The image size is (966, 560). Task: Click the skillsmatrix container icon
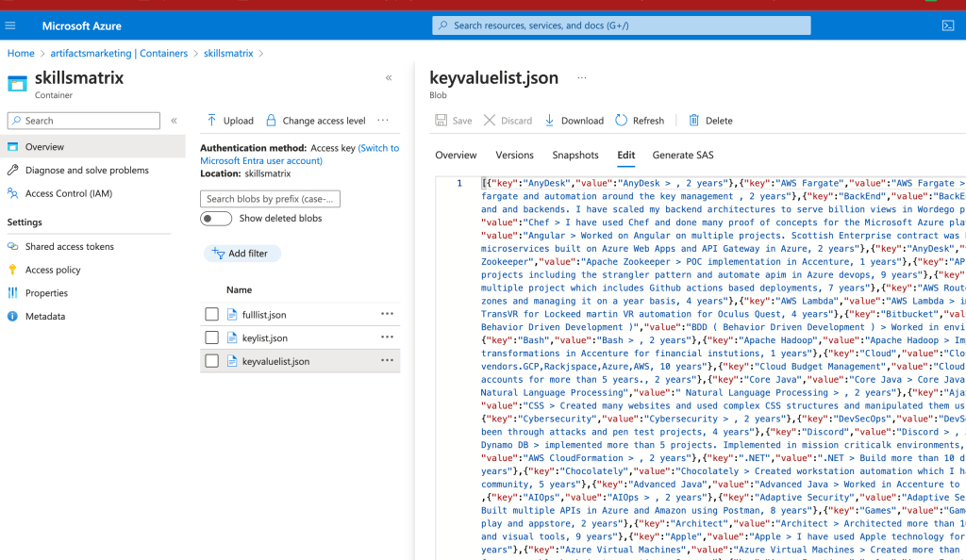(x=17, y=84)
